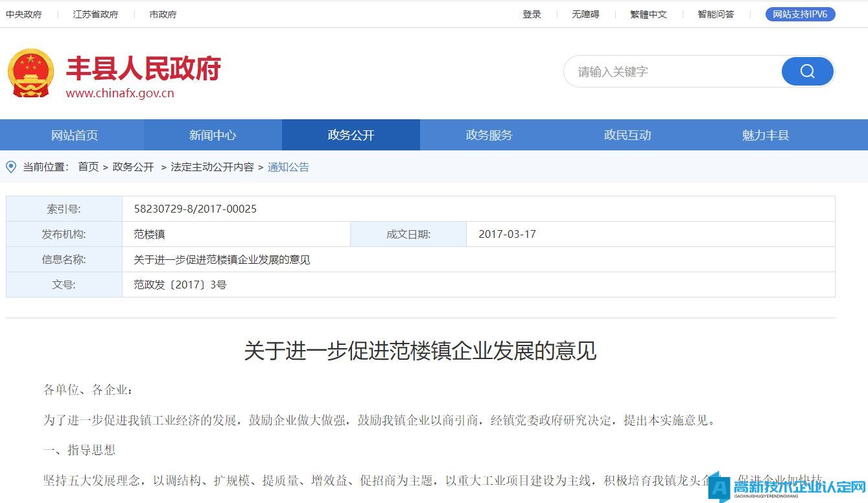Image resolution: width=868 pixels, height=503 pixels.
Task: Click the blue magnifier search button
Action: pos(807,71)
